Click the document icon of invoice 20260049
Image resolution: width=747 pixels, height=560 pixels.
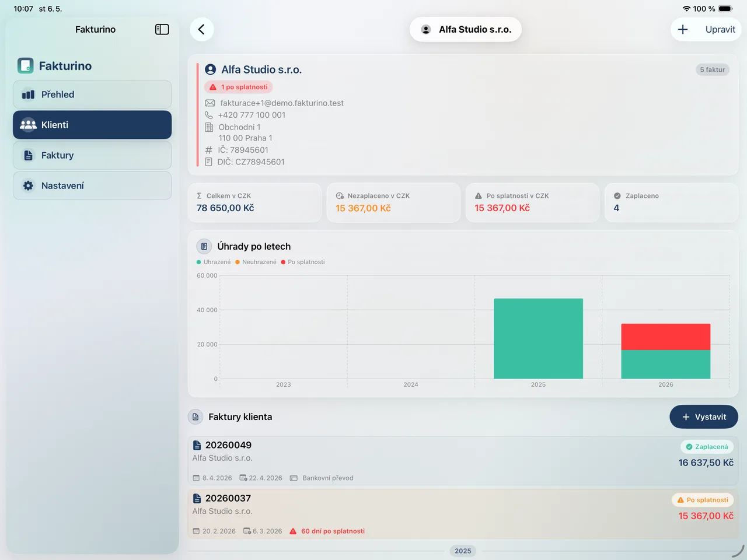click(197, 445)
